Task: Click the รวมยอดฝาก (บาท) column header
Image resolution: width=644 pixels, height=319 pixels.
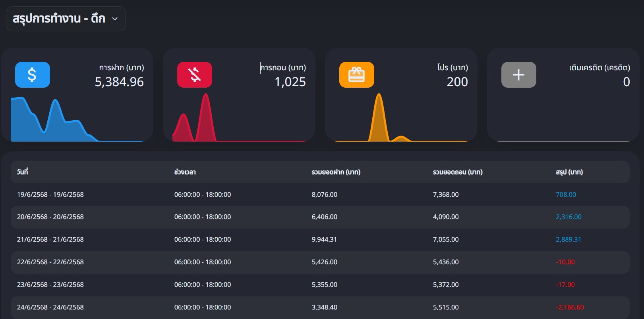Action: tap(336, 172)
